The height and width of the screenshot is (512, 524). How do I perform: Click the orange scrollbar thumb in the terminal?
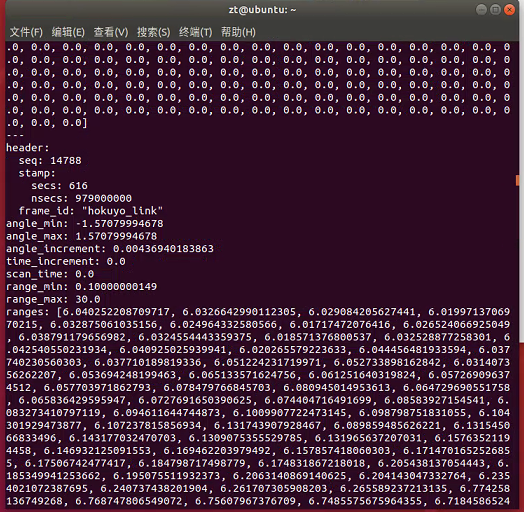point(517,180)
